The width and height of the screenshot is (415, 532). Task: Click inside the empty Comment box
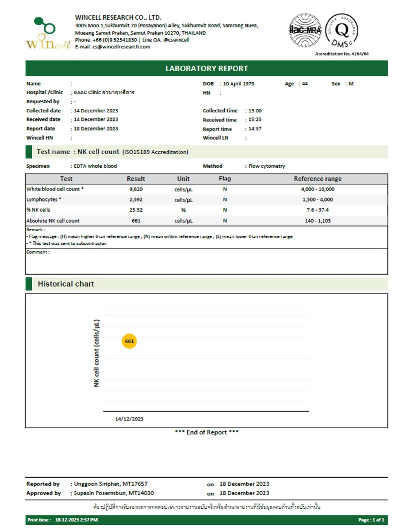[x=206, y=263]
